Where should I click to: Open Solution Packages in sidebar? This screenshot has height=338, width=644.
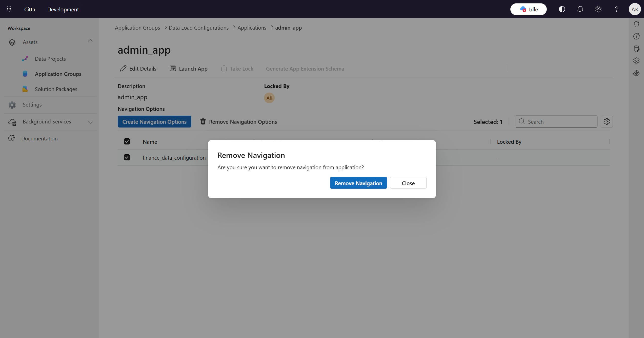[x=56, y=89]
